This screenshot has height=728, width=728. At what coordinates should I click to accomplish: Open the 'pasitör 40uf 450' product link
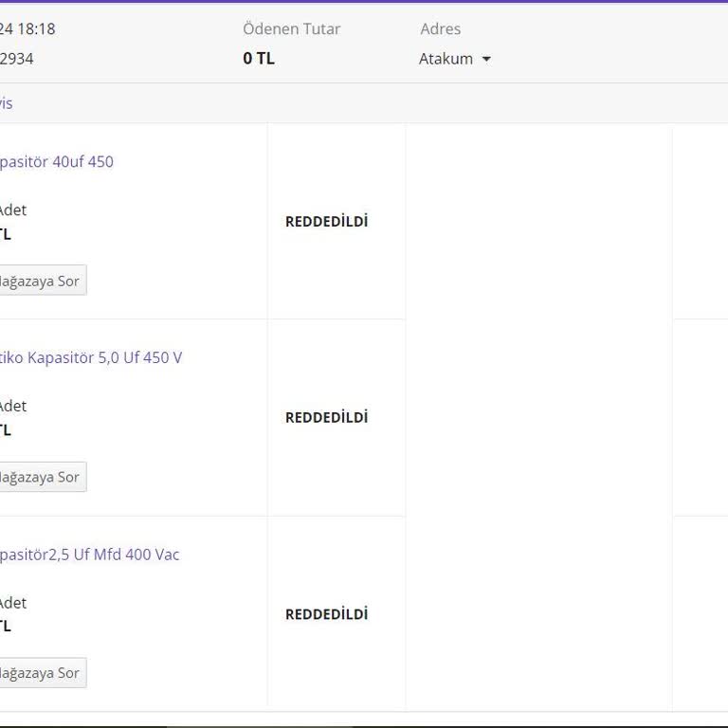56,162
